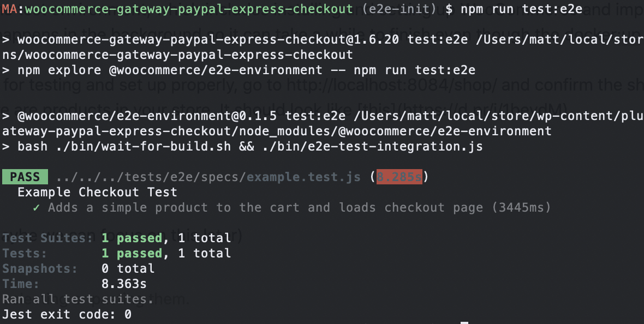
Task: Click the green checkmark before 'Adds a simple product'
Action: point(37,208)
